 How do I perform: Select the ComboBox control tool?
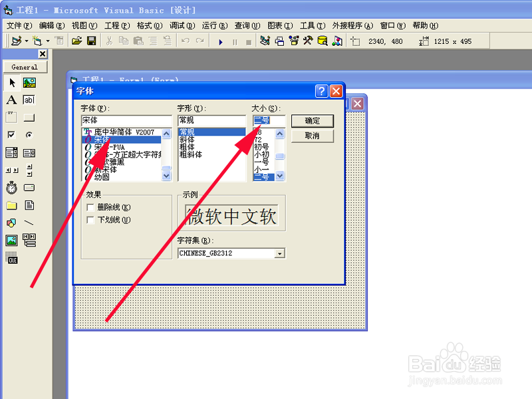pyautogui.click(x=11, y=153)
